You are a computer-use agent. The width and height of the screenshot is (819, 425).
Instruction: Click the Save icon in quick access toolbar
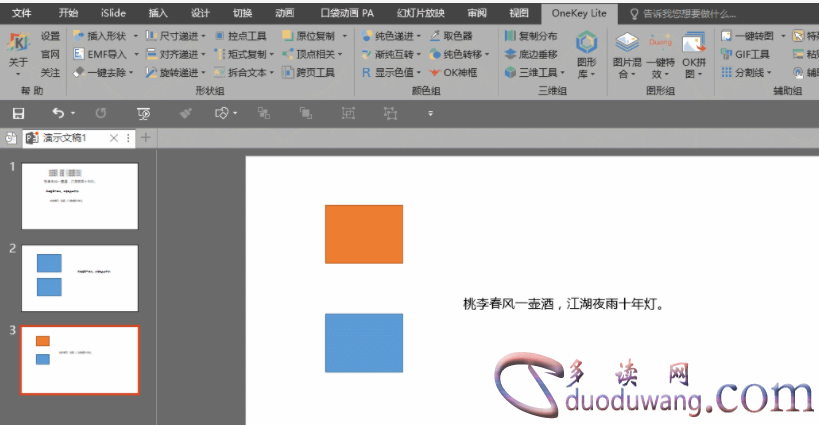click(18, 114)
